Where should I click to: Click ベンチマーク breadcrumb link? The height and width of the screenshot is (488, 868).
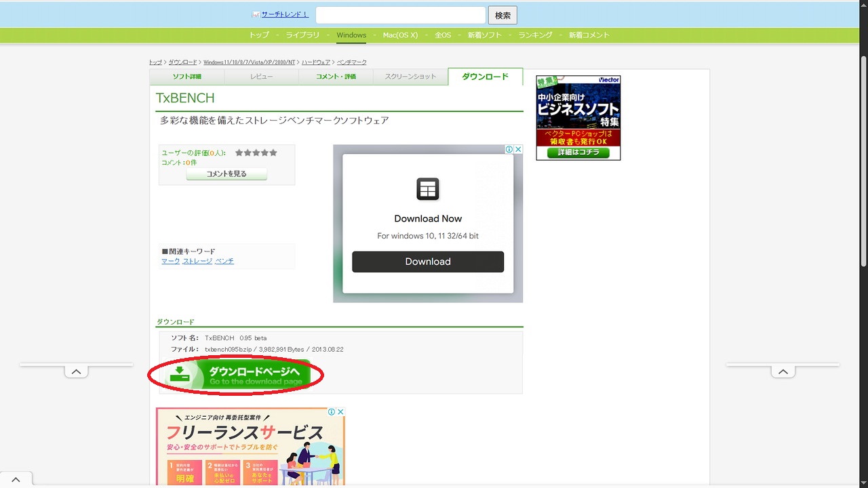(x=352, y=62)
